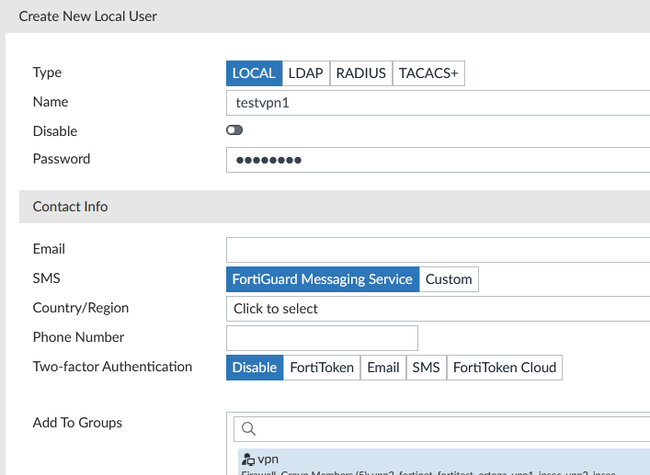
Task: Select Email two-factor authentication
Action: (x=383, y=367)
